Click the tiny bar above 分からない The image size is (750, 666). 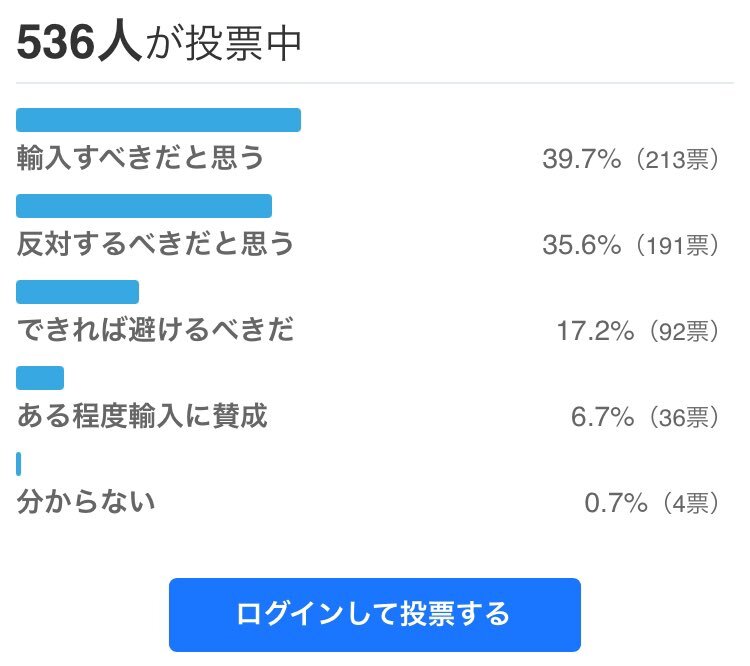(x=19, y=464)
